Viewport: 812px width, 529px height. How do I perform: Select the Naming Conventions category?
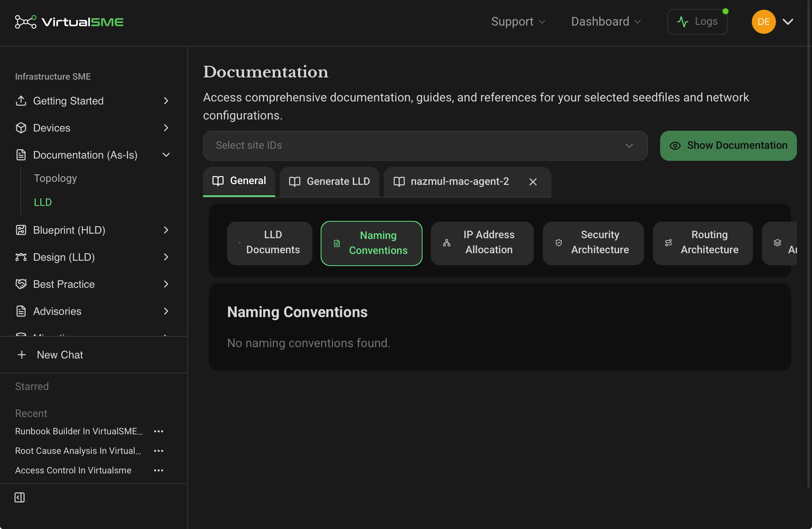(371, 243)
